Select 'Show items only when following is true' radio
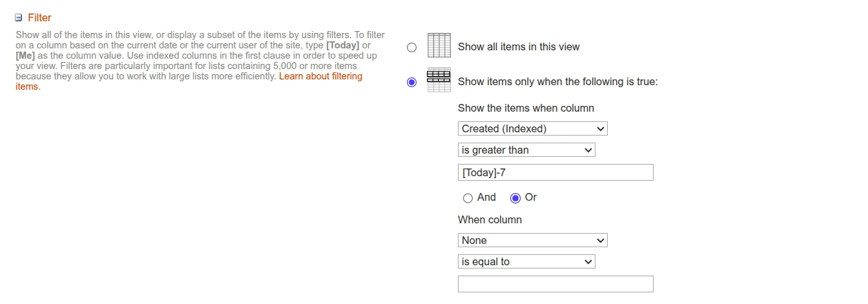 coord(411,82)
